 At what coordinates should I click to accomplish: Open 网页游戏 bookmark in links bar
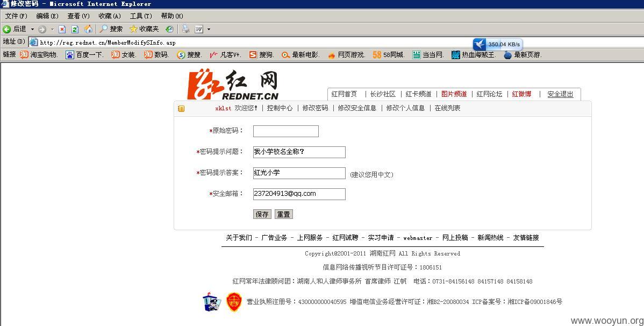click(346, 55)
